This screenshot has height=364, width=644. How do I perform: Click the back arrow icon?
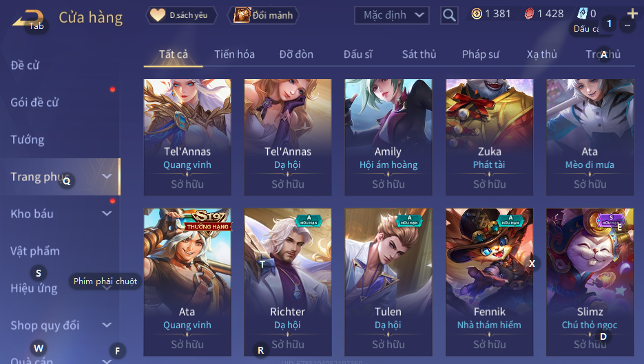[28, 17]
